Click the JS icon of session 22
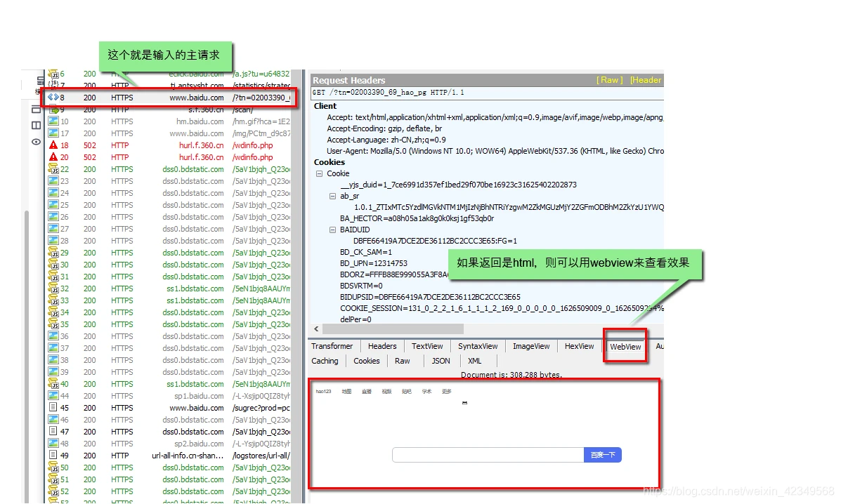The width and height of the screenshot is (841, 504). 53,169
